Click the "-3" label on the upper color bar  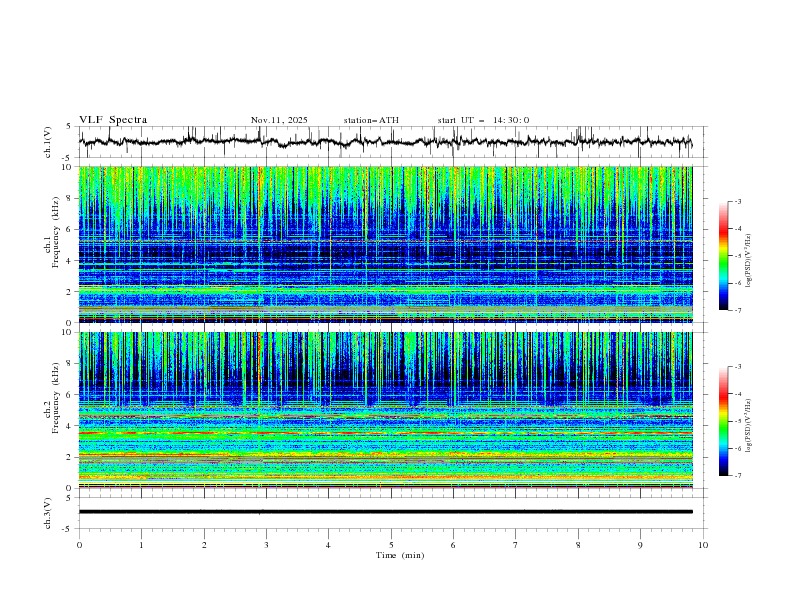pos(738,201)
